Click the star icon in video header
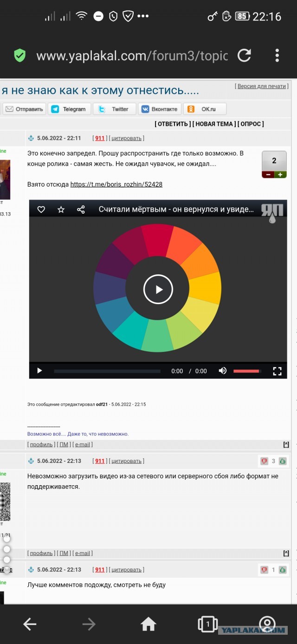This screenshot has height=644, width=297. (x=61, y=209)
